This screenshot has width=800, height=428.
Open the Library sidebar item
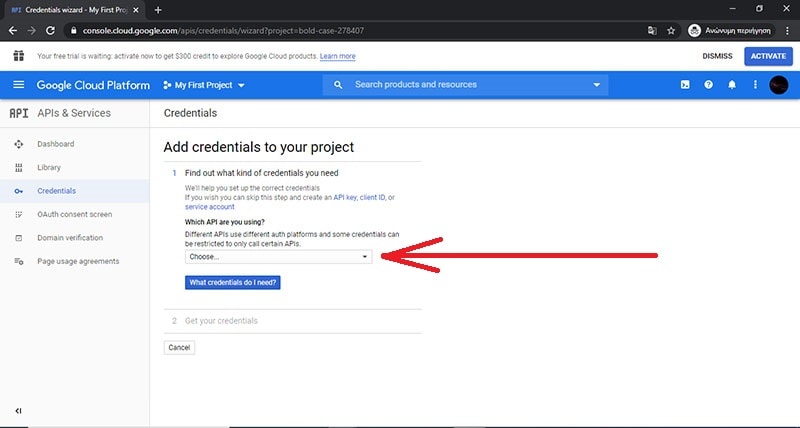pos(49,167)
